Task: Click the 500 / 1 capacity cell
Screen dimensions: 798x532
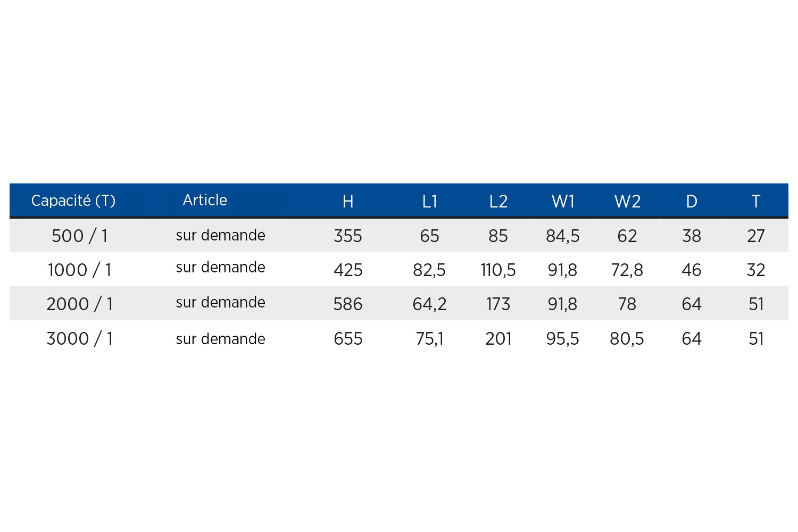Action: point(80,236)
